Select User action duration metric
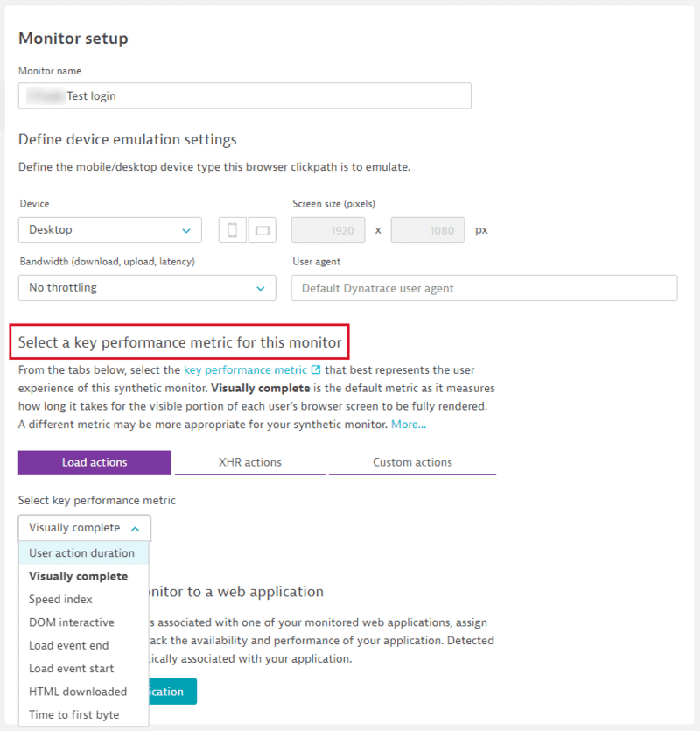 (83, 552)
